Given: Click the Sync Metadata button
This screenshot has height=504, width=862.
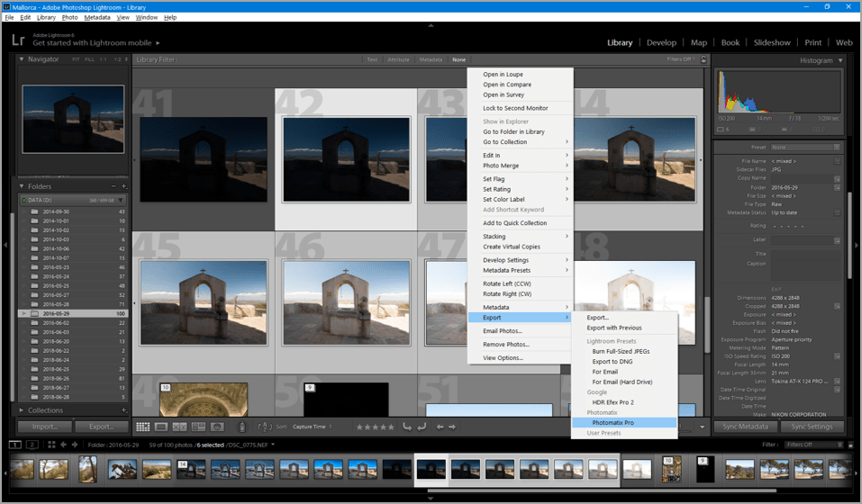Looking at the screenshot, I should click(x=746, y=427).
